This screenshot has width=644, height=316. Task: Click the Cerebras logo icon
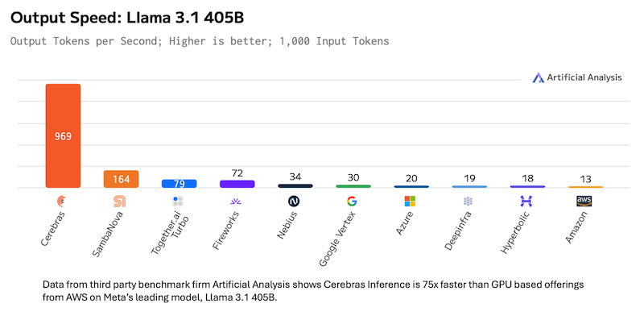tap(63, 202)
